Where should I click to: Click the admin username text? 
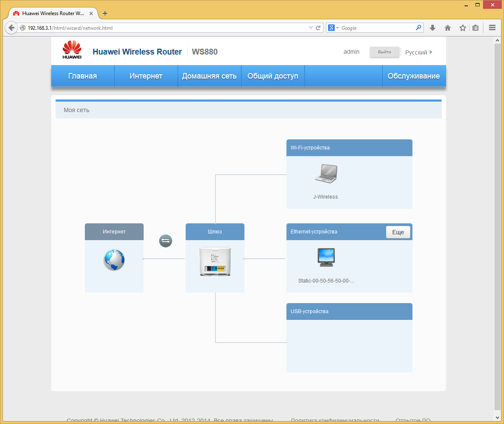[352, 52]
